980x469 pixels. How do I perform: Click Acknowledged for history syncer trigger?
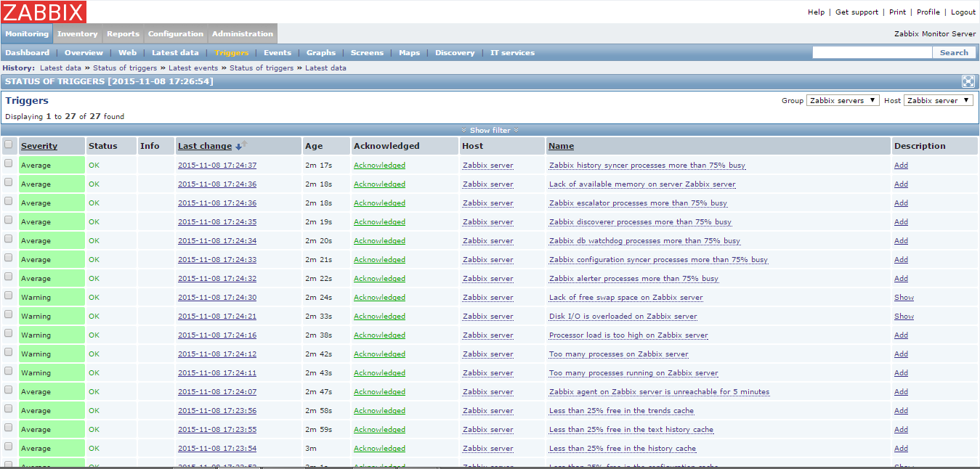click(379, 166)
